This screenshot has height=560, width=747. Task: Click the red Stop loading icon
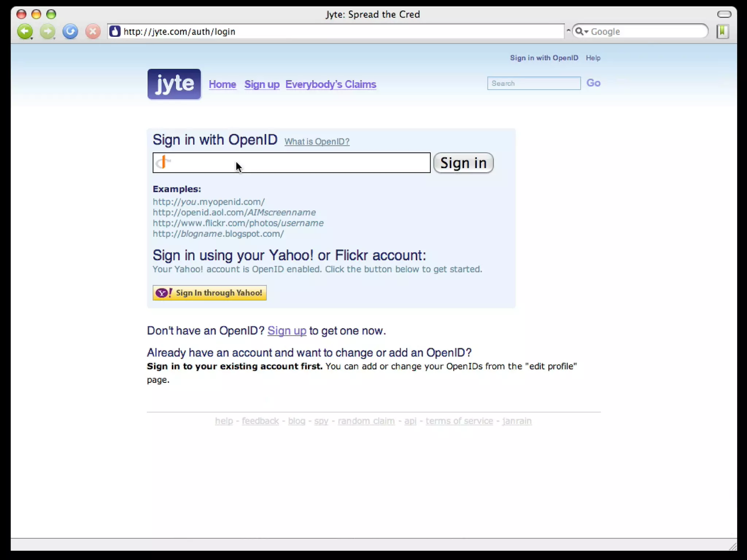pos(93,31)
